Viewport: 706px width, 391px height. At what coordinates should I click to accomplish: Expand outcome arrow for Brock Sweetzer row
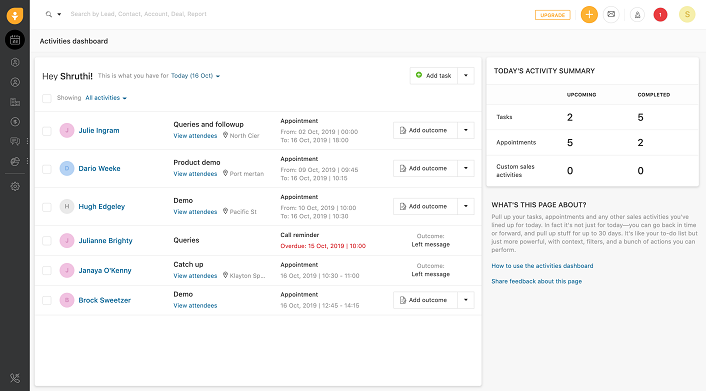466,300
